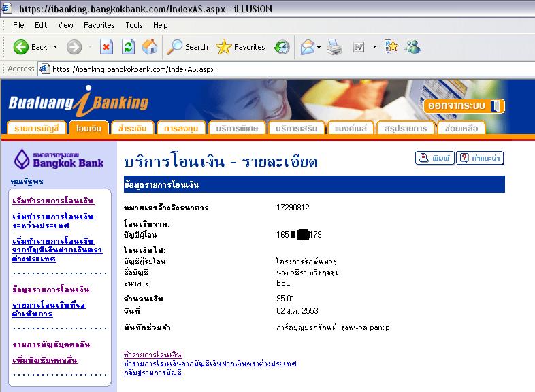The height and width of the screenshot is (392, 535).
Task: Stop page loading with red X icon
Action: coord(106,47)
